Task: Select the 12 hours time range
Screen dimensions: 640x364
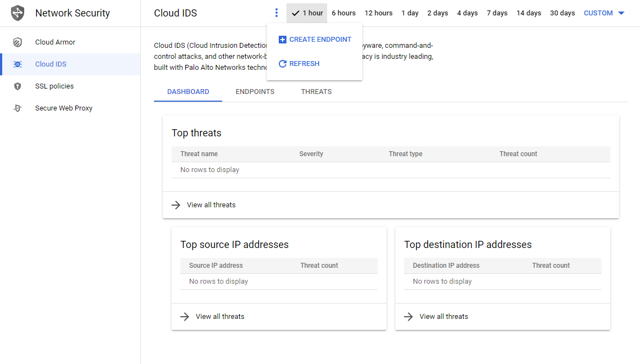Action: 378,13
